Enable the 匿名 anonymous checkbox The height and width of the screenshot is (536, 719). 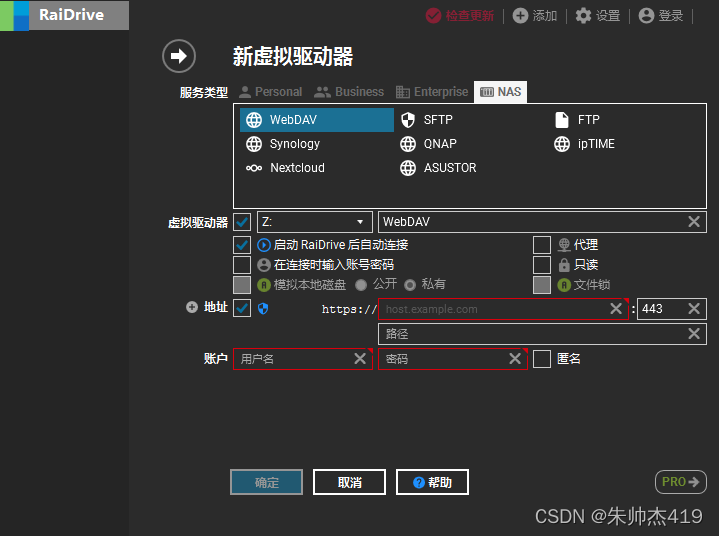click(x=542, y=359)
